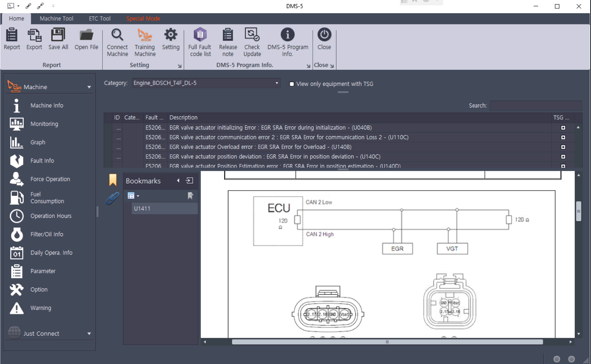Click document horizontal scrollbar thumb
The image size is (591, 364).
387,342
